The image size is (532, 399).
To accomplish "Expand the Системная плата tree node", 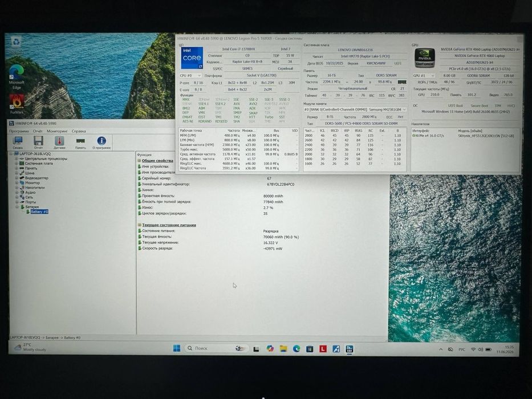I will click(x=16, y=163).
